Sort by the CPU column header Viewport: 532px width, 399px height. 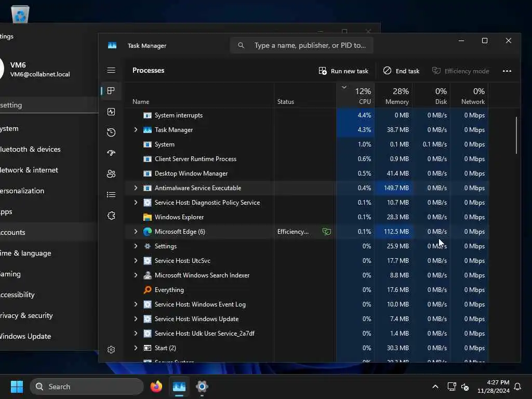355,96
